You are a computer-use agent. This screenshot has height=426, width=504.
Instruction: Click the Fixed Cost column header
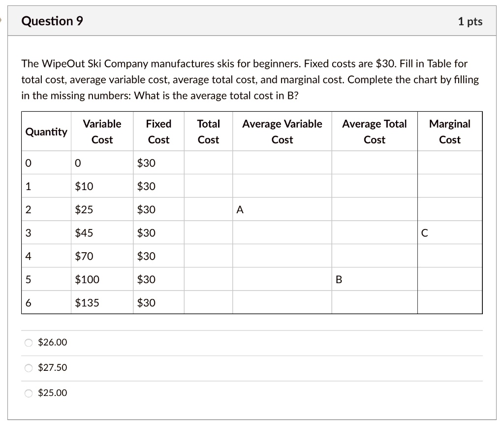point(158,131)
